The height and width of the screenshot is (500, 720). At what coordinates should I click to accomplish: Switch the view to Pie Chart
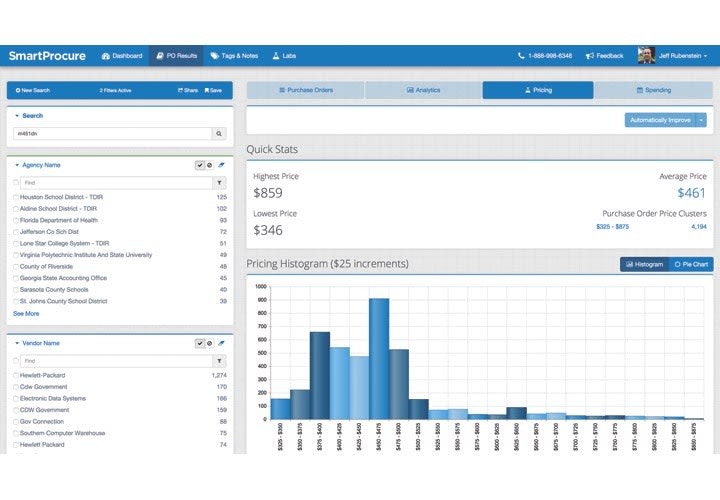tap(691, 264)
